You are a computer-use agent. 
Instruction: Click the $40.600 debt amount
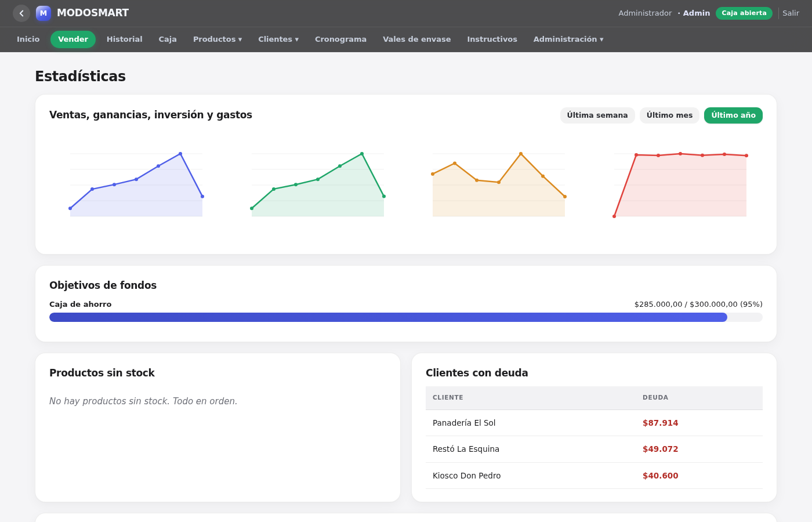click(x=661, y=476)
